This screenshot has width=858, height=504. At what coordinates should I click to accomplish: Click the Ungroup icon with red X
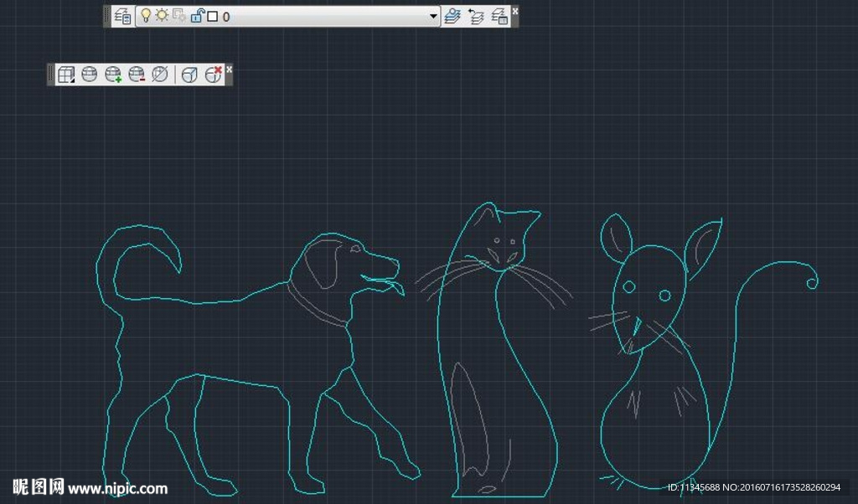(x=211, y=75)
